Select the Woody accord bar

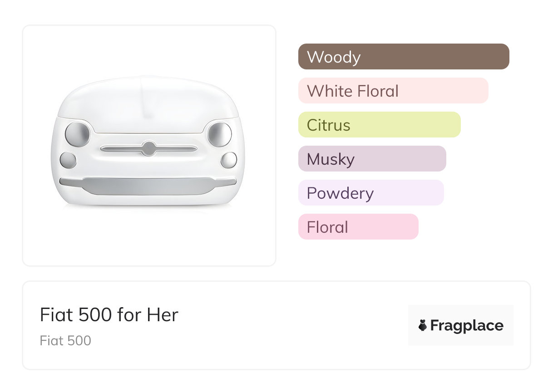[403, 57]
